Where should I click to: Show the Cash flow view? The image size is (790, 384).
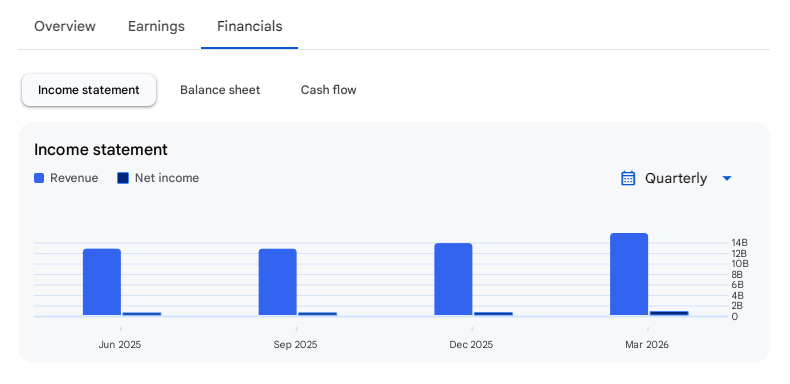[328, 90]
